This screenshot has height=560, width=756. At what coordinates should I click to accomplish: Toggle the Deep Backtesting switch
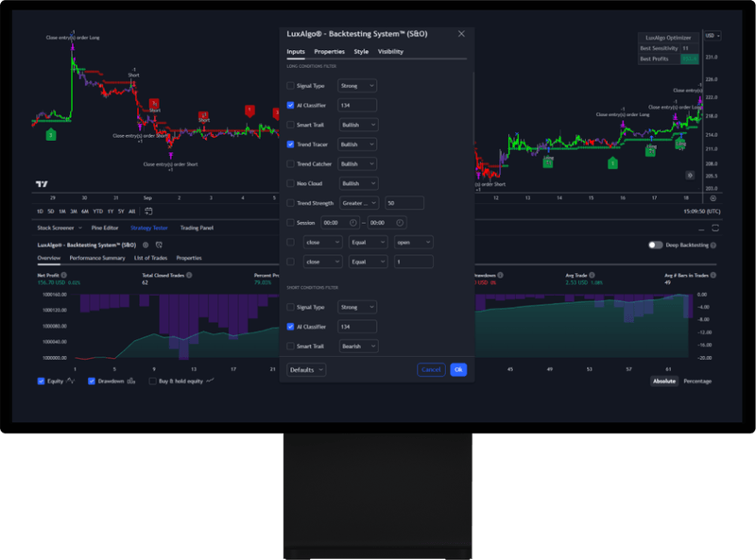tap(655, 245)
